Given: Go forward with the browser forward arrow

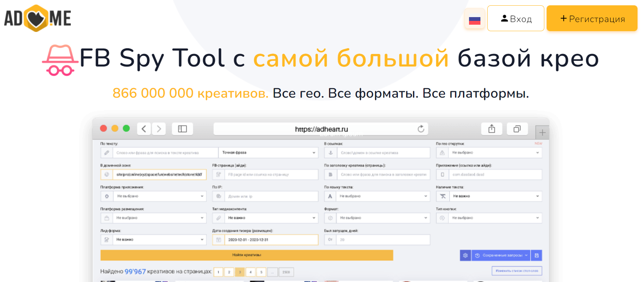Looking at the screenshot, I should click(159, 129).
